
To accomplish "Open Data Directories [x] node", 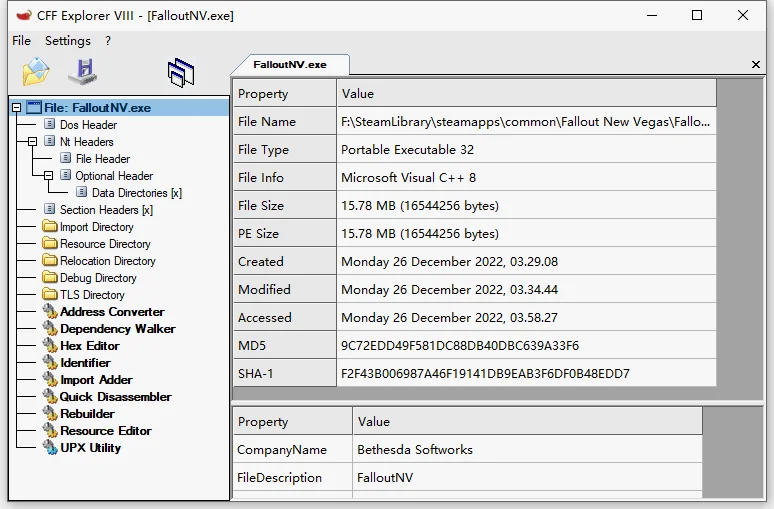I will tap(137, 193).
